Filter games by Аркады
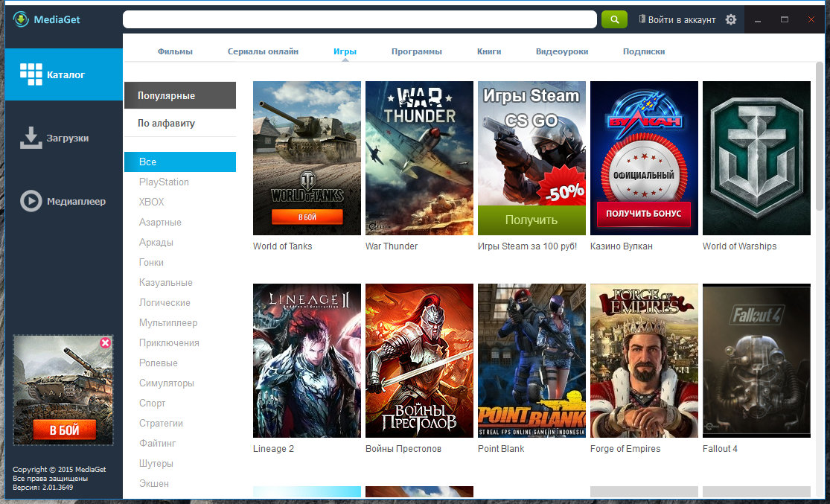Screen dimensions: 830x504 click(x=156, y=243)
